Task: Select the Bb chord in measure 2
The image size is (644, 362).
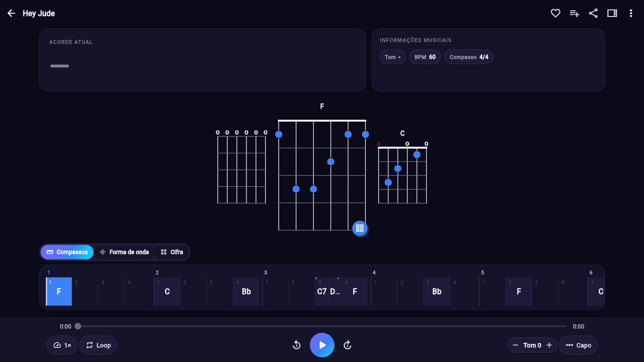Action: pos(247,291)
